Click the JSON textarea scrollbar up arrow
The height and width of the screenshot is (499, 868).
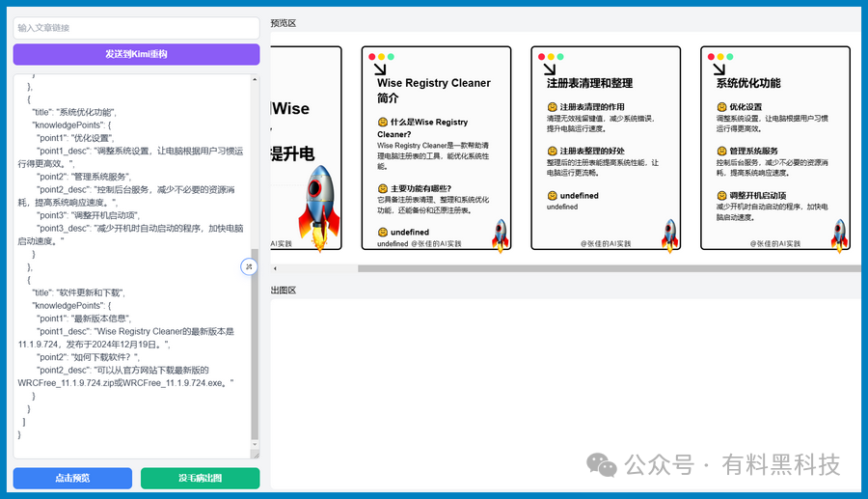pos(255,80)
